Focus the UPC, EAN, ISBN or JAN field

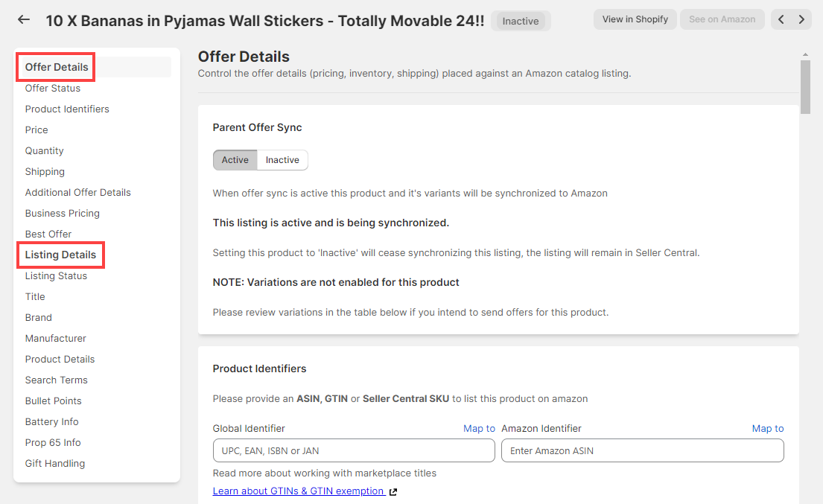click(354, 450)
